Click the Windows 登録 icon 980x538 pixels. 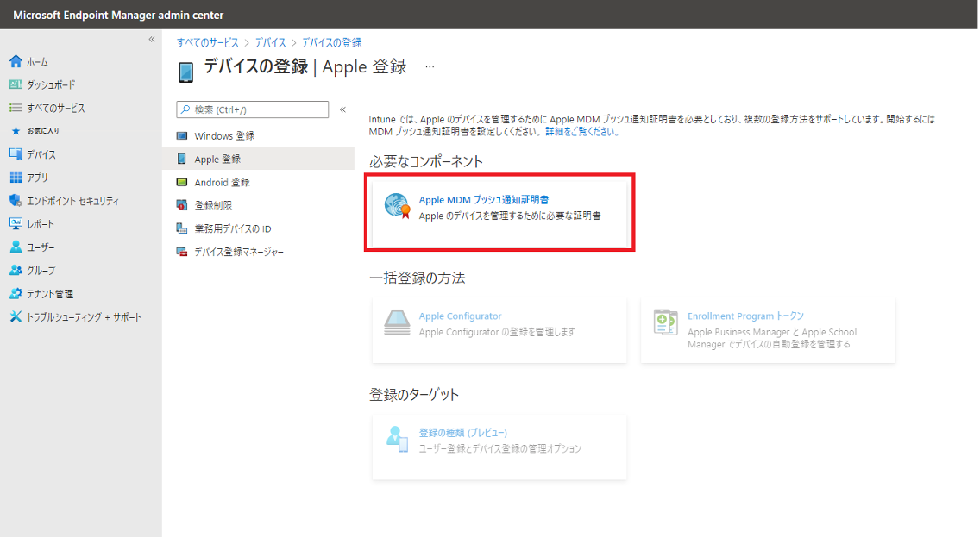coord(182,135)
